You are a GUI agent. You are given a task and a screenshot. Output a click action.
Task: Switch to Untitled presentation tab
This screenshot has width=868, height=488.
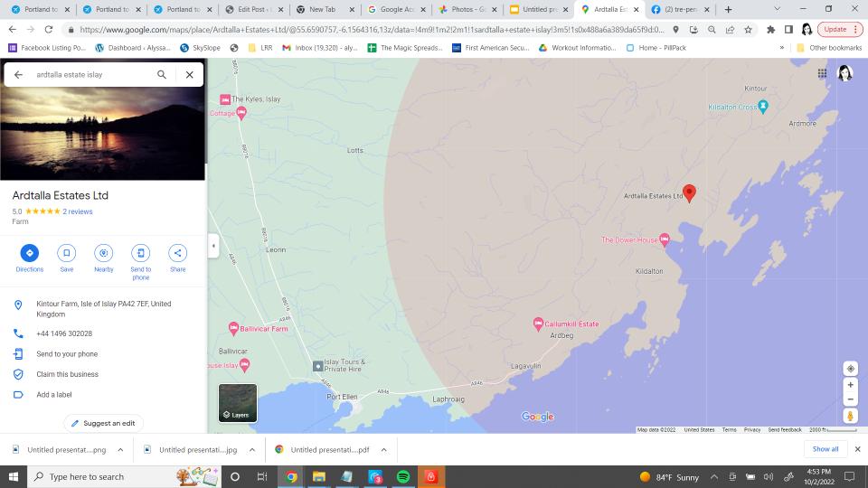click(539, 9)
